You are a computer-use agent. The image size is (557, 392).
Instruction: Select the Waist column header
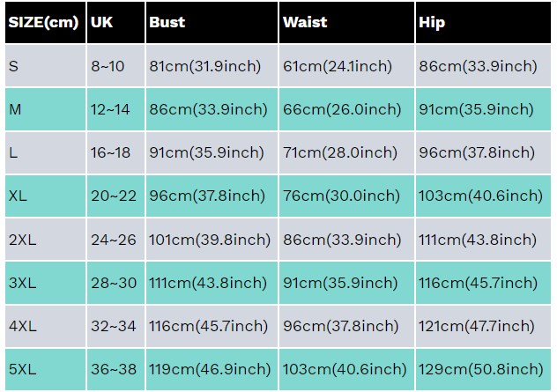(346, 22)
